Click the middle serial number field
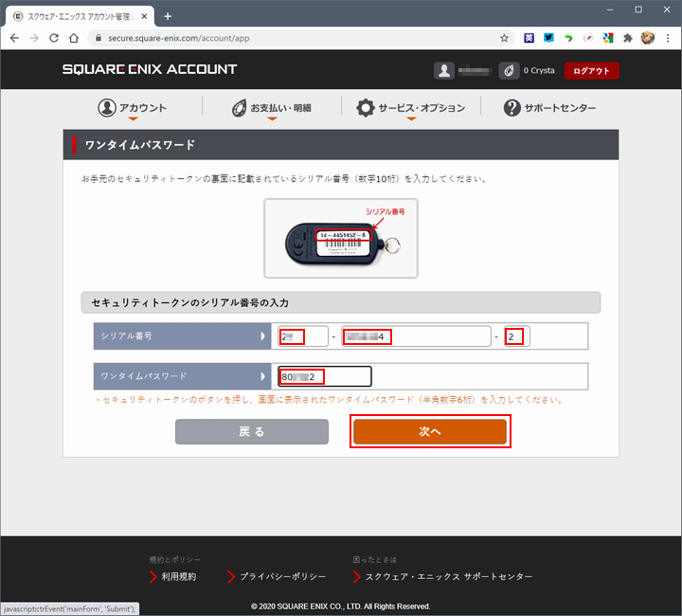The width and height of the screenshot is (682, 616). click(416, 336)
